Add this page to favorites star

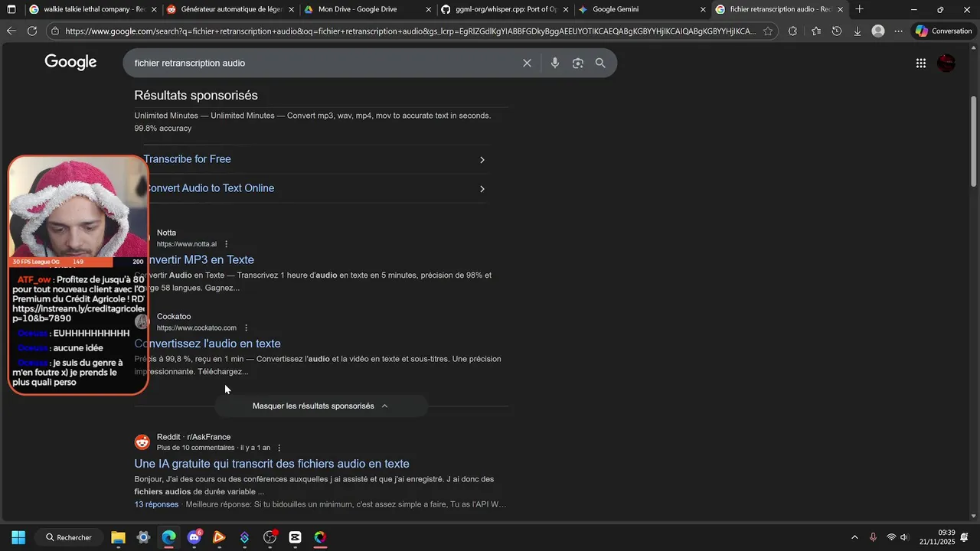(768, 31)
